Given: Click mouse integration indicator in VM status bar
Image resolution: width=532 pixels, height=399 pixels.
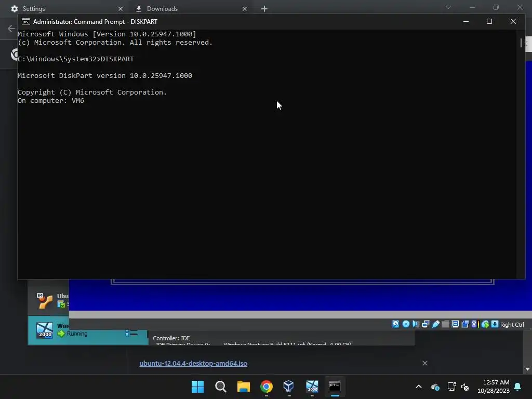Looking at the screenshot, I should tap(485, 324).
